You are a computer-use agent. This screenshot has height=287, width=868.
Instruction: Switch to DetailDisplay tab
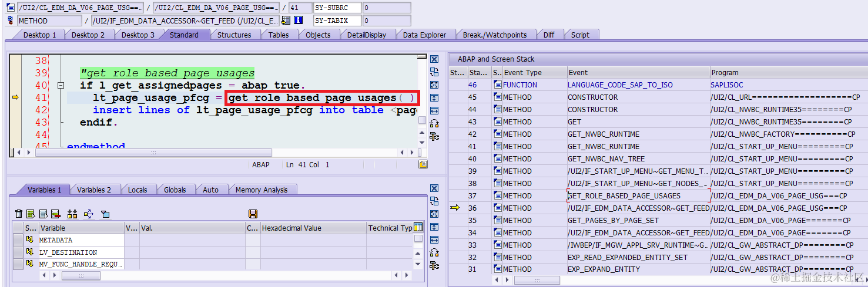pyautogui.click(x=367, y=35)
